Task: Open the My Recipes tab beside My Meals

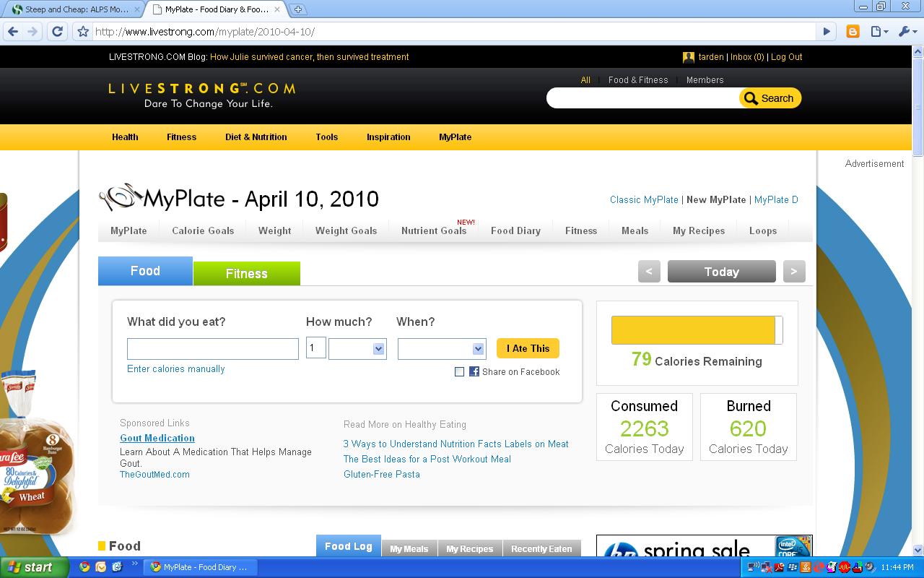Action: pyautogui.click(x=469, y=548)
